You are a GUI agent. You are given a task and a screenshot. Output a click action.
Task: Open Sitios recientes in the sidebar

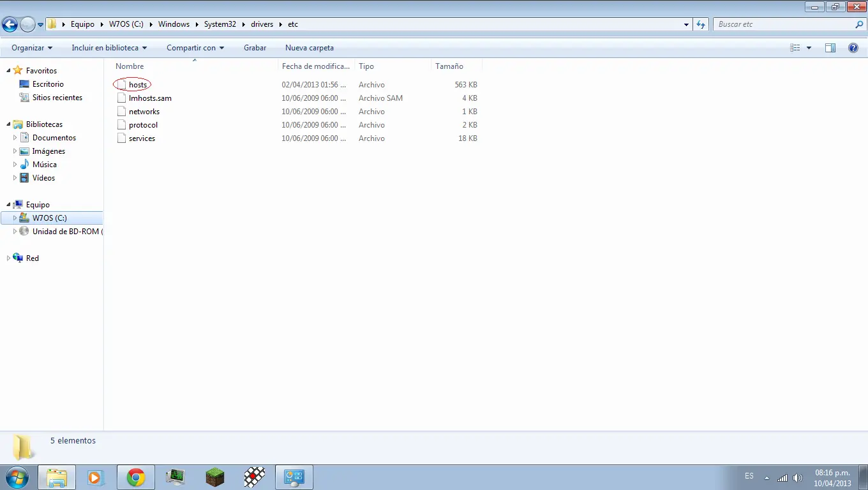[x=57, y=98]
